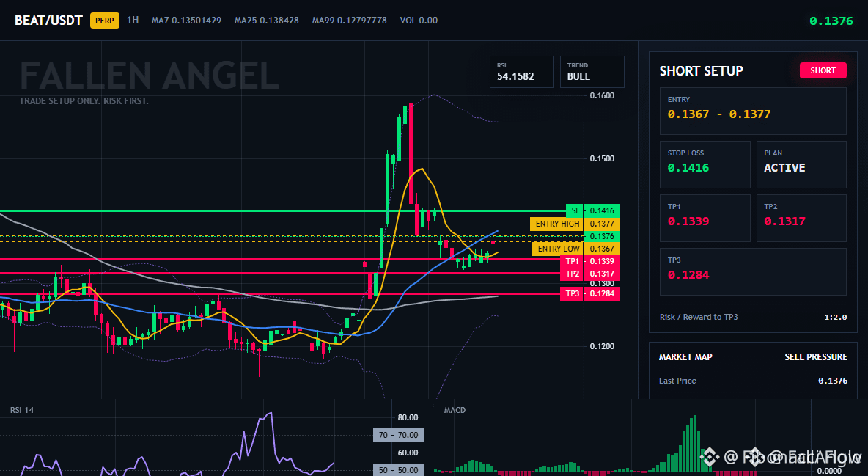Viewport: 868px width, 476px height.
Task: Click the STOP LOSS 0.1416 card
Action: [x=705, y=164]
